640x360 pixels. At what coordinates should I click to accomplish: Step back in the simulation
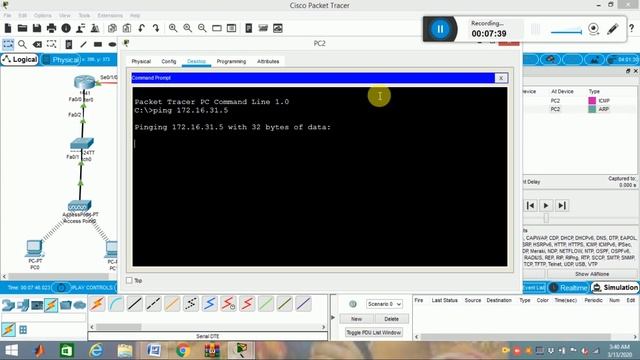[x=531, y=205]
